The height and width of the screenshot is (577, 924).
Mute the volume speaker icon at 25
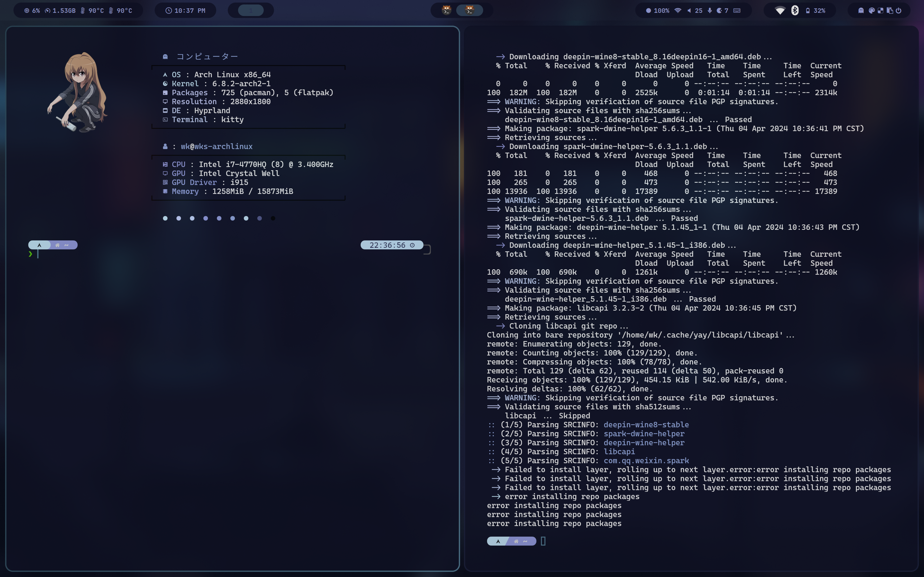tap(689, 11)
